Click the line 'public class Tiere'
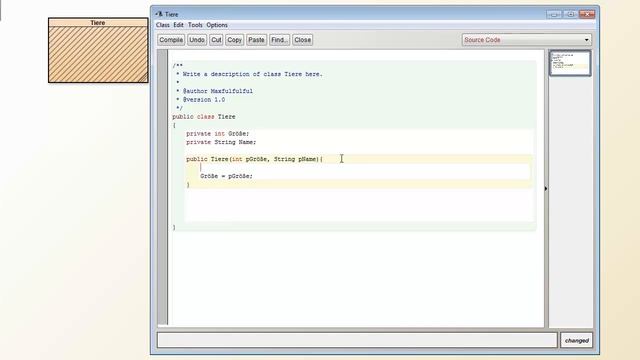Screen dimensions: 640x360 [x=204, y=117]
